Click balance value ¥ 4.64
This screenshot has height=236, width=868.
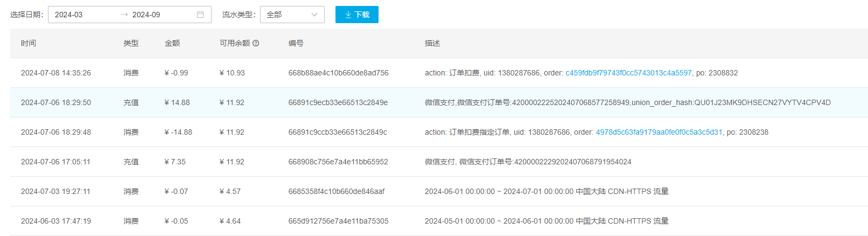230,221
